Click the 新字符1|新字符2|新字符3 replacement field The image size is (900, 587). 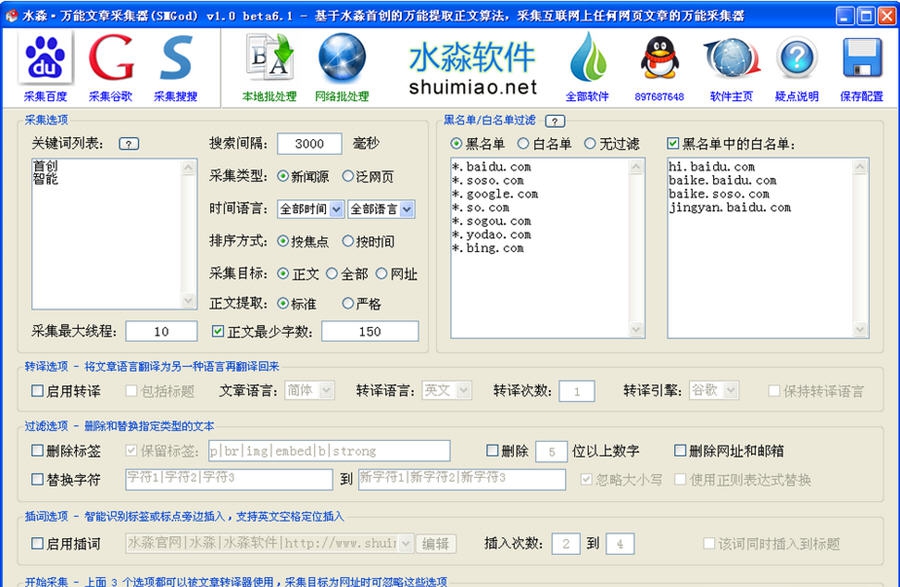coord(462,479)
